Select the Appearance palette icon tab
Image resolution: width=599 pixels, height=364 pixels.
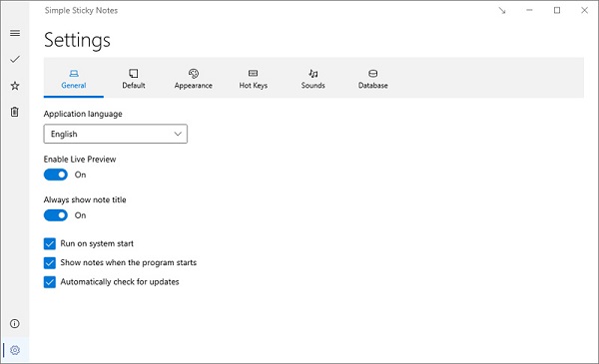194,79
